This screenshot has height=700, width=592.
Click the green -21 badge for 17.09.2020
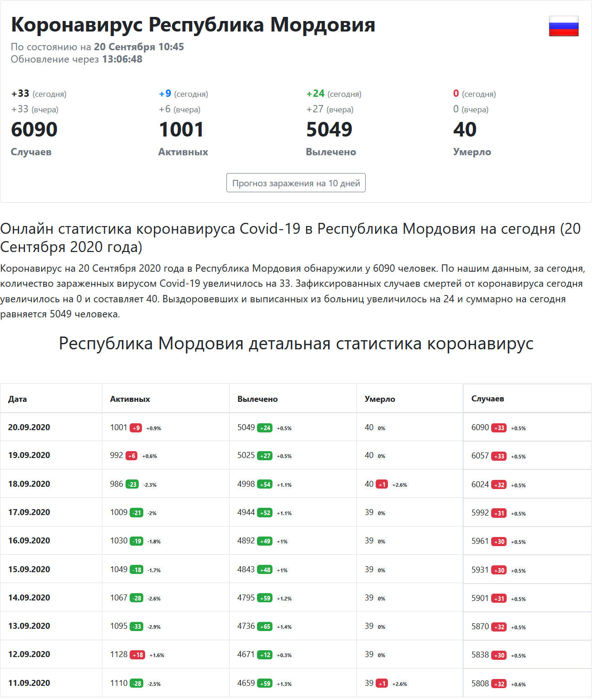click(x=136, y=513)
